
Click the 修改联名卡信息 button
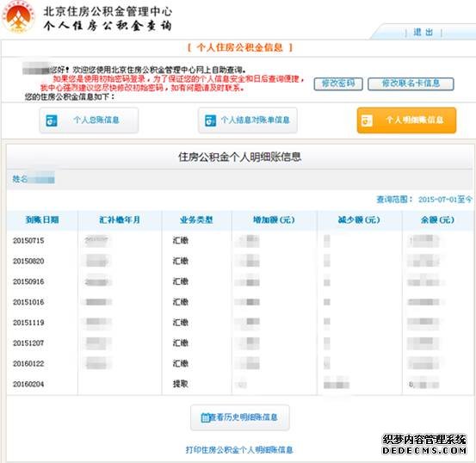click(411, 83)
